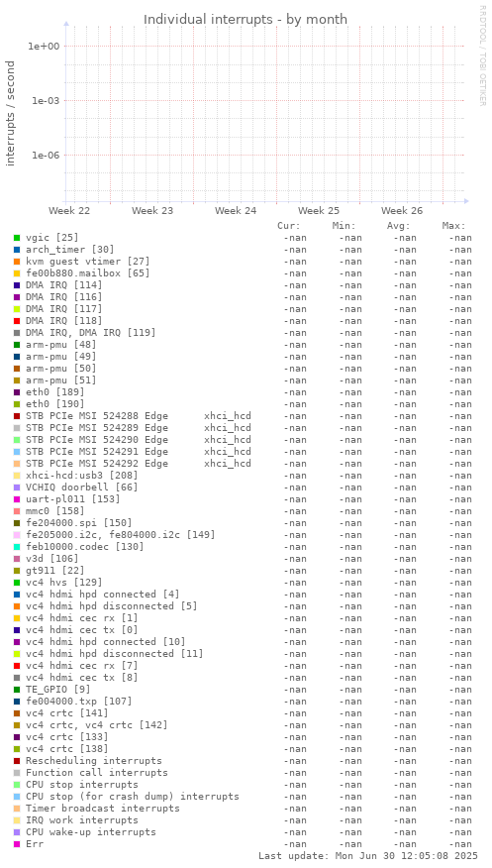Viewport: 492px width, 868px height.
Task: Click the 1e-03 y-axis label
Action: 47,101
